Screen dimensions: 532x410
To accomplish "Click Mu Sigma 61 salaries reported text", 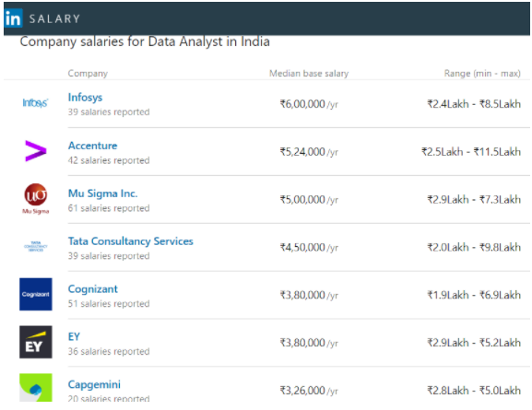I will pyautogui.click(x=109, y=208).
